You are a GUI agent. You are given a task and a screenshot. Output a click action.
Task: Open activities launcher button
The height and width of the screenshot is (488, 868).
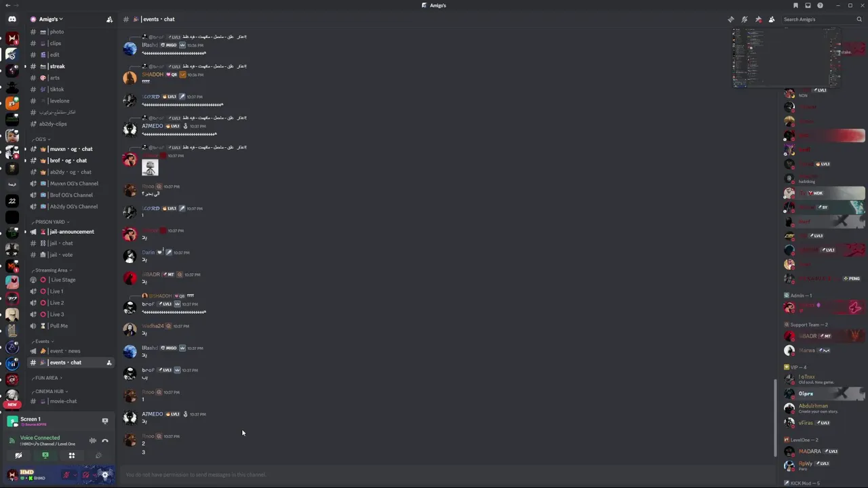click(71, 455)
